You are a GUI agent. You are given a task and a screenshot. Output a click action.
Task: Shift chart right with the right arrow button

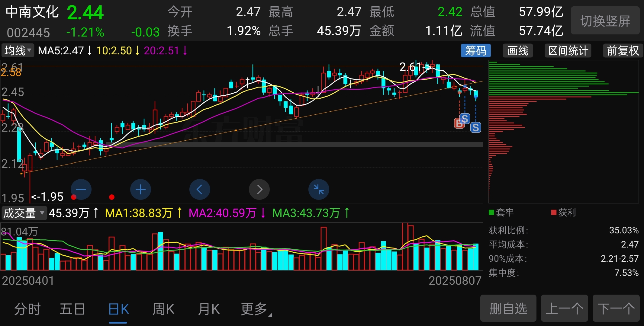(259, 190)
